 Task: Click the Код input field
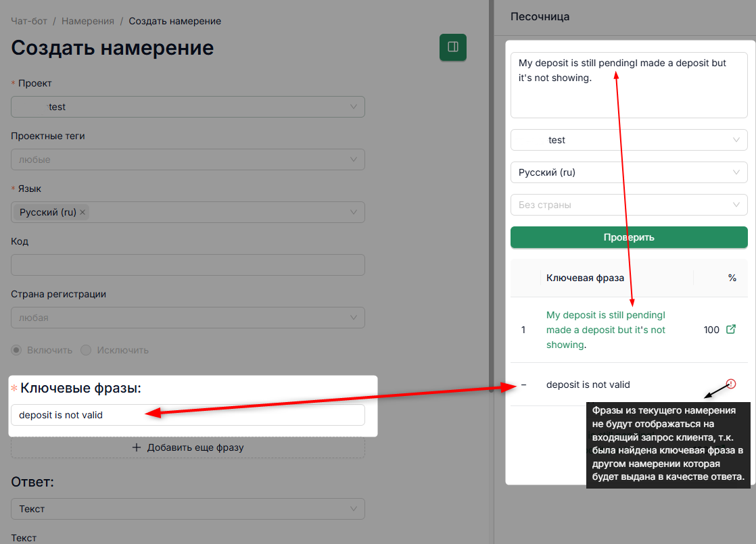click(x=188, y=265)
